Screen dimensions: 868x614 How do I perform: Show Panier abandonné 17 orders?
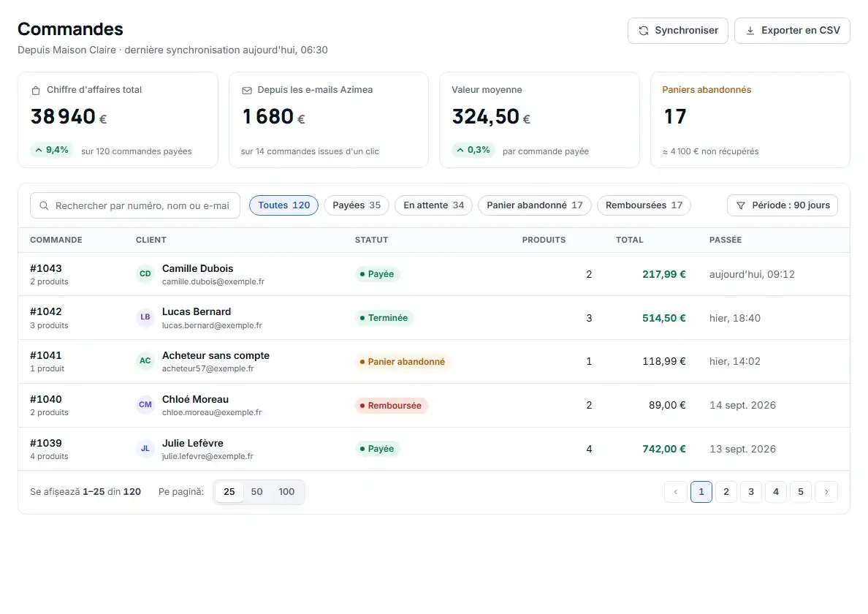pyautogui.click(x=535, y=205)
